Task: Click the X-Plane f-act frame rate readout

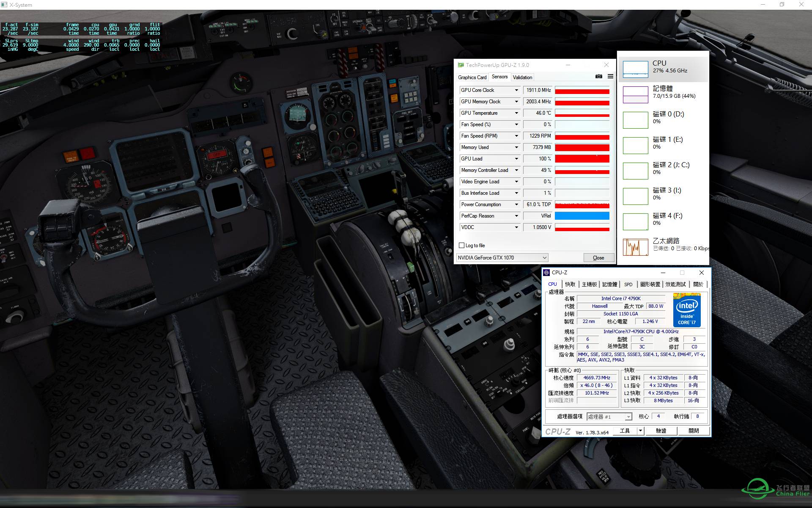Action: (11, 29)
